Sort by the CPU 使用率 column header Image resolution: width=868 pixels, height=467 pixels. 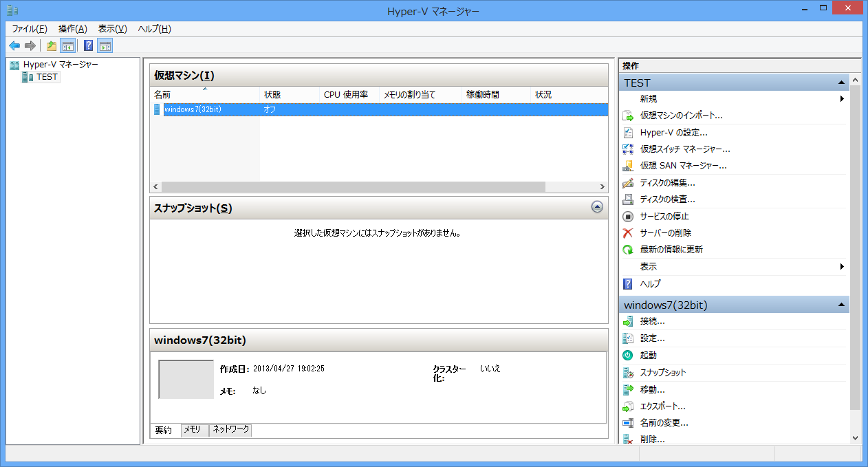[x=349, y=94]
